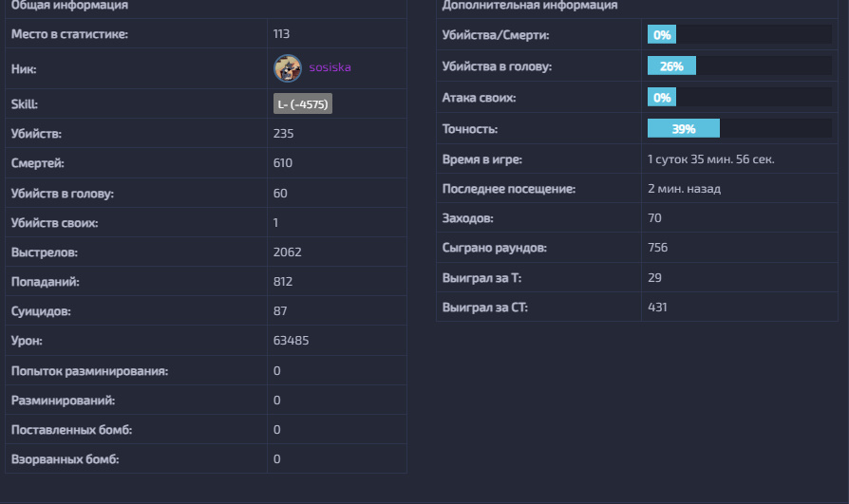Click the deaths count value 610
The image size is (849, 504).
click(x=283, y=163)
